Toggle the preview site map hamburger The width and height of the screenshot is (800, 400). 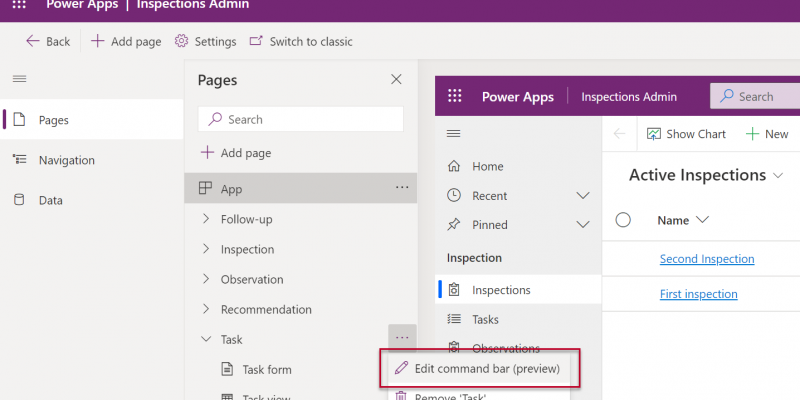point(453,134)
